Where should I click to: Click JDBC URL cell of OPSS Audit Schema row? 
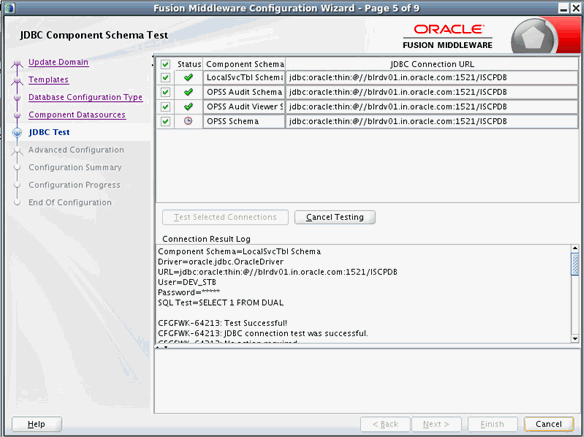point(432,92)
